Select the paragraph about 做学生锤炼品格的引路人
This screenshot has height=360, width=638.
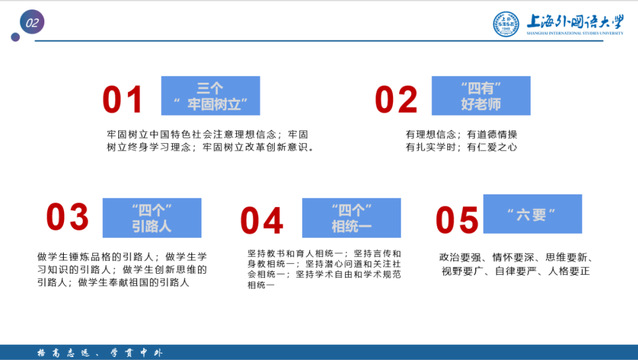tap(122, 269)
